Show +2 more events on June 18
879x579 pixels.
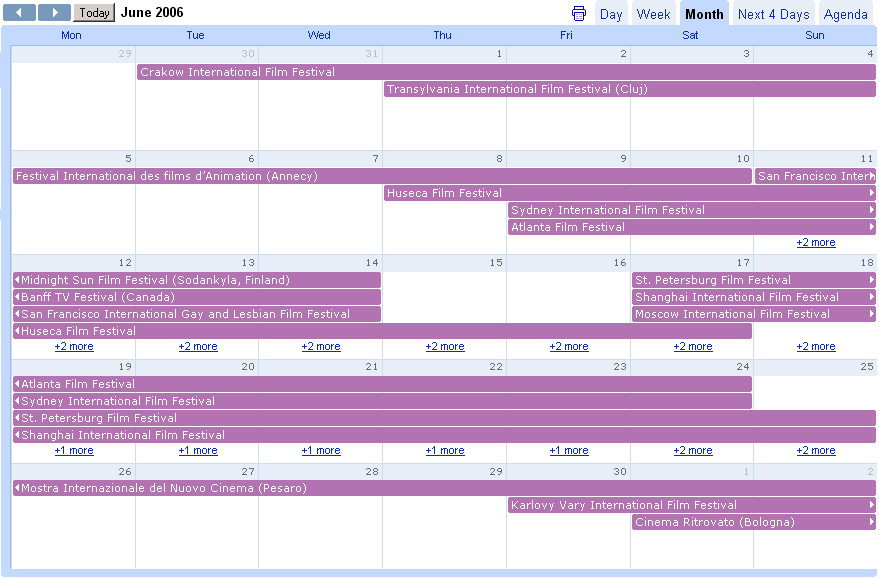[816, 346]
